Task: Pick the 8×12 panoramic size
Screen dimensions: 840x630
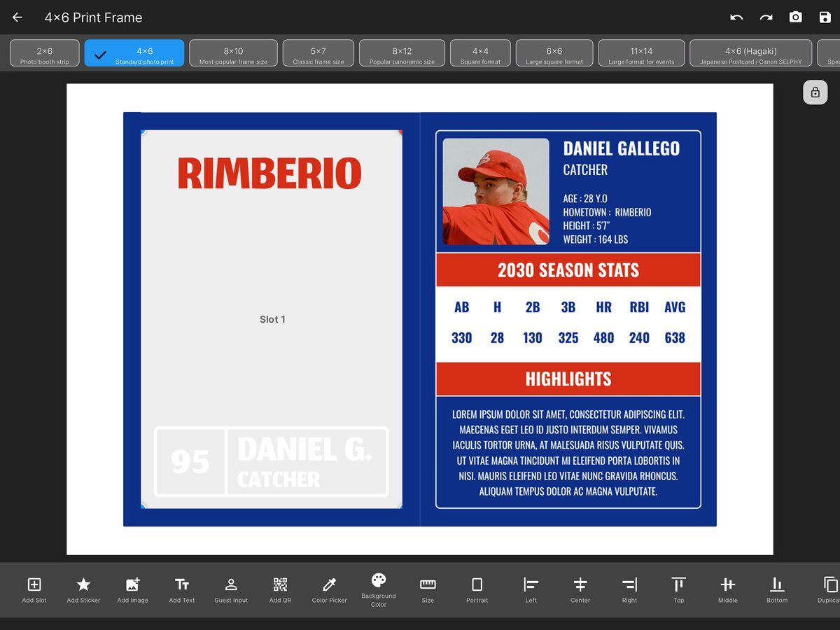Action: [402, 53]
